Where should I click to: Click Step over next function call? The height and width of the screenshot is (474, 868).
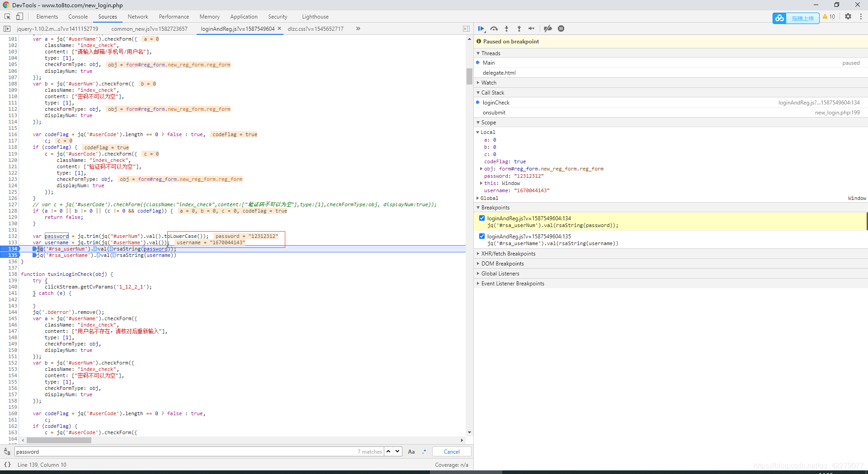[494, 28]
